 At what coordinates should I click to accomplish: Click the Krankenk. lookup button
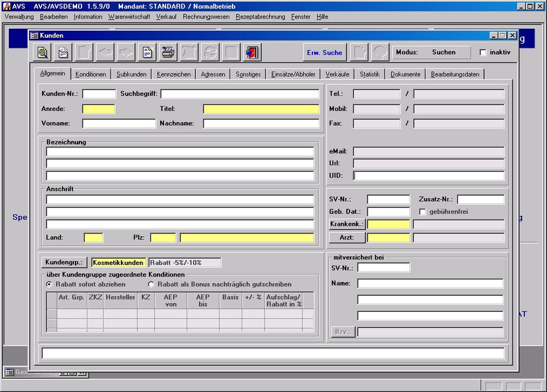tap(347, 224)
